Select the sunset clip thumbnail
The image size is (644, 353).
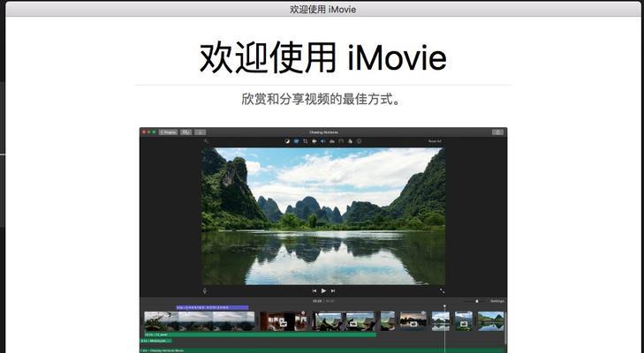(x=413, y=321)
